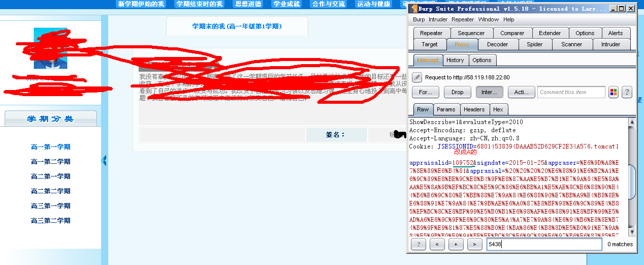Image resolution: width=644 pixels, height=265 pixels.
Task: Switch to the Alerts tab
Action: point(616,33)
